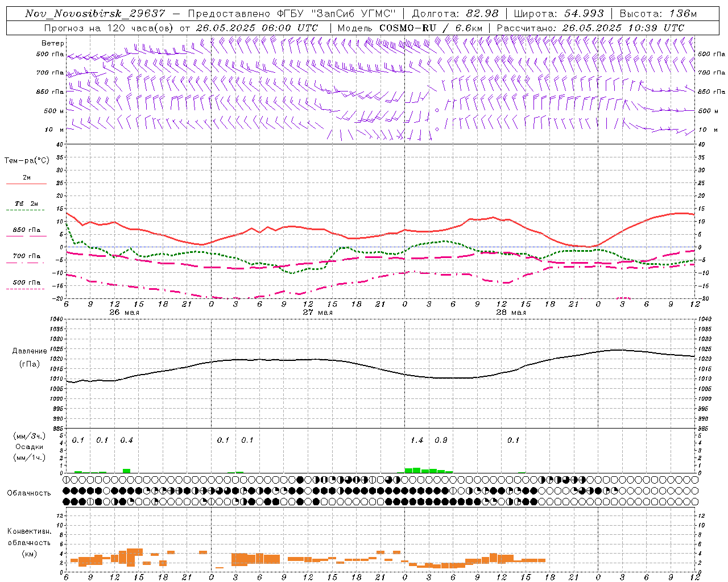The width and height of the screenshot is (728, 582).
Task: Click the 'Модель COSMO-RU / 6.6км' label
Action: click(x=409, y=28)
